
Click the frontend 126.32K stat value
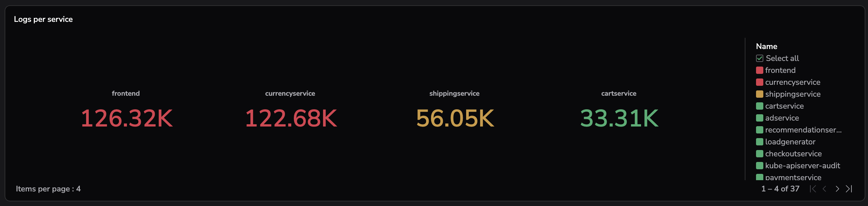click(x=126, y=119)
